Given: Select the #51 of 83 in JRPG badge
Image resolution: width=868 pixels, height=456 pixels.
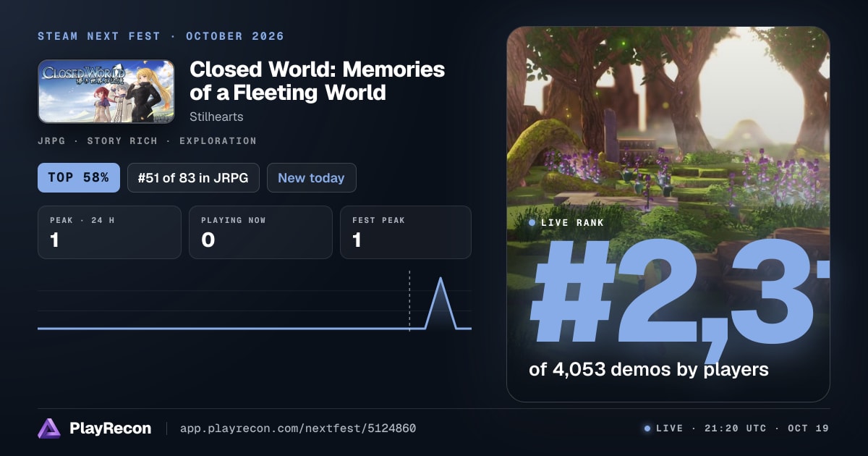Looking at the screenshot, I should click(193, 177).
